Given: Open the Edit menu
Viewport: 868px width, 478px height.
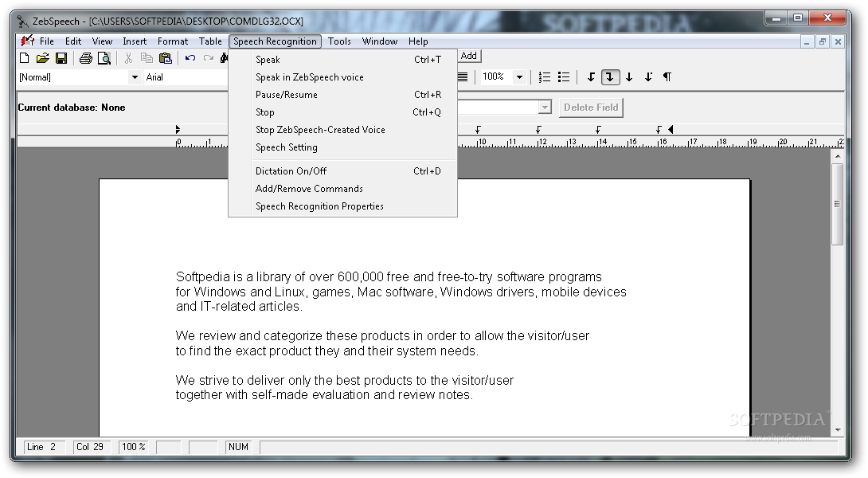Looking at the screenshot, I should (x=73, y=41).
